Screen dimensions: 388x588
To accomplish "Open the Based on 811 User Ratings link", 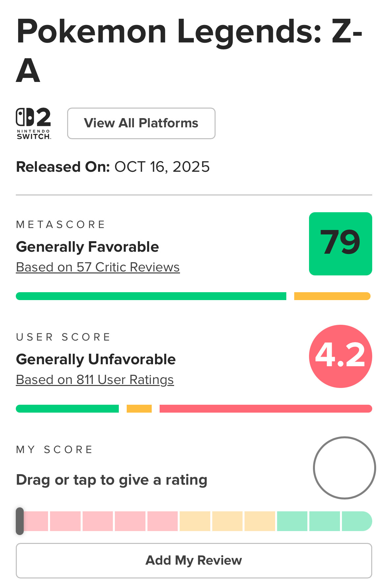I will point(95,380).
